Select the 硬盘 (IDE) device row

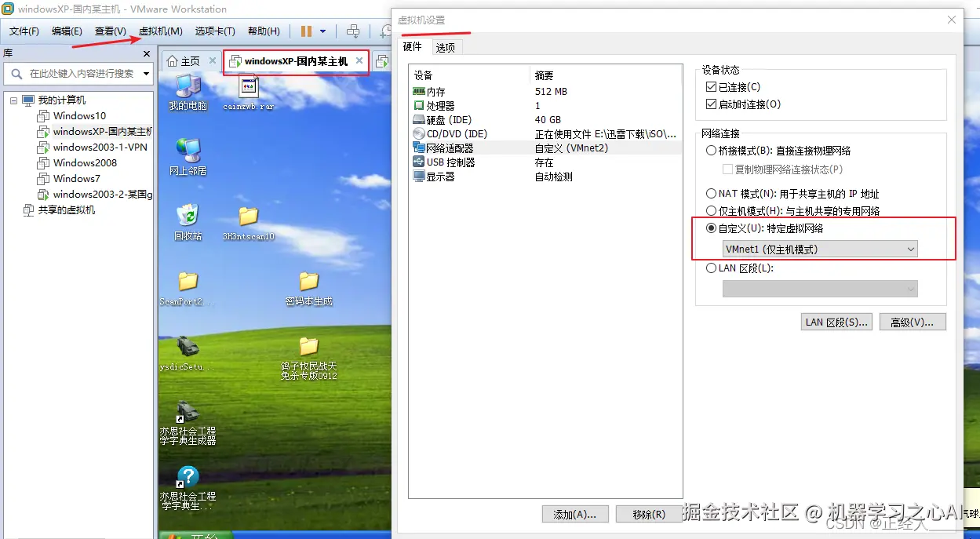546,120
